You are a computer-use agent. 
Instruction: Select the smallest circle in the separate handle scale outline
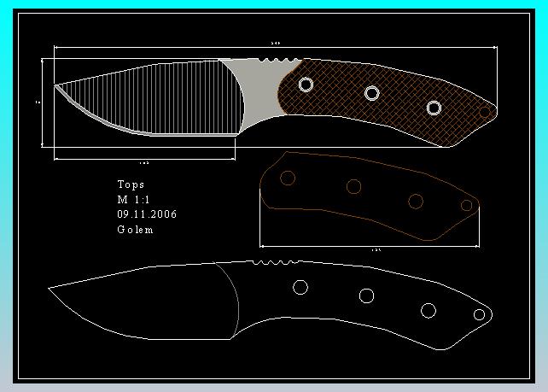click(x=467, y=205)
